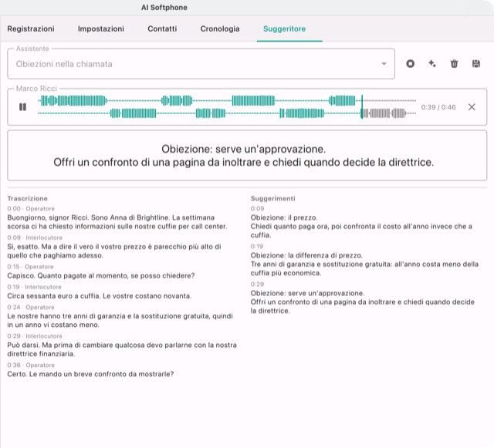Close the Marco Ricci audio player
Screen dimensions: 494x448
click(x=472, y=107)
